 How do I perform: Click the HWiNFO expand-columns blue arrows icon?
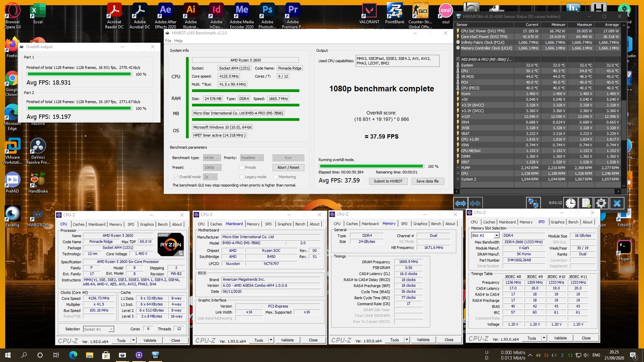point(460,203)
